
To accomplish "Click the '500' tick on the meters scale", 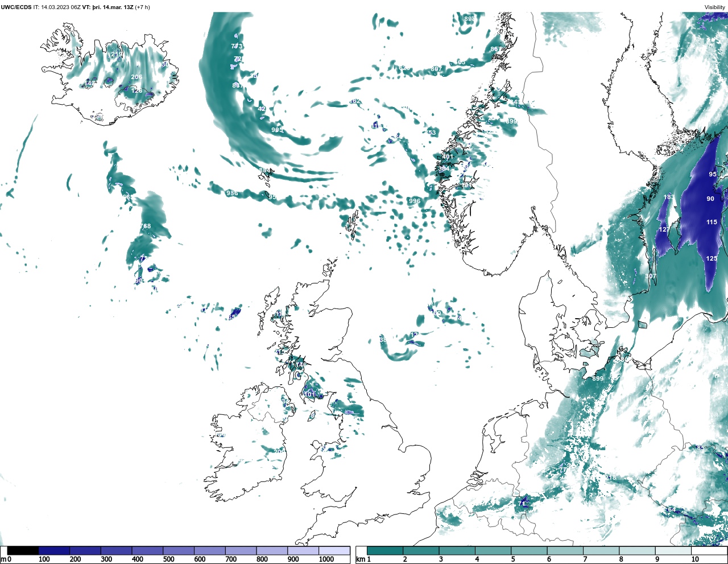I will tap(168, 559).
